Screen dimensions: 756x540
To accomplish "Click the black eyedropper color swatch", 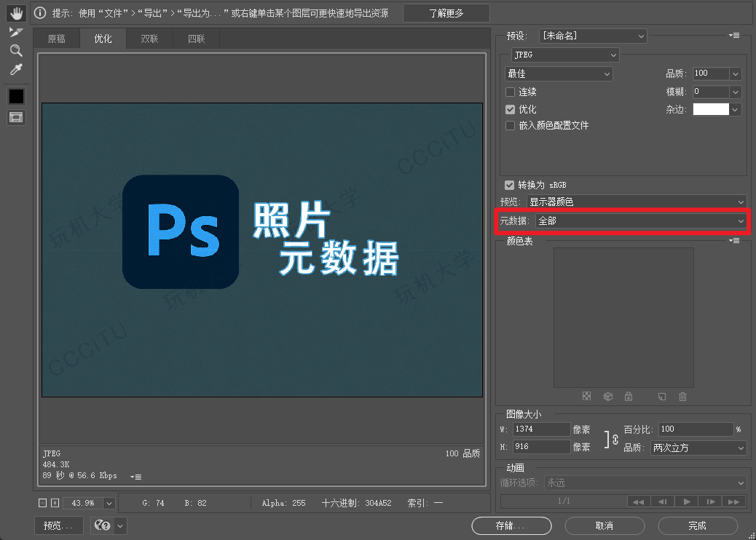I will [x=16, y=96].
